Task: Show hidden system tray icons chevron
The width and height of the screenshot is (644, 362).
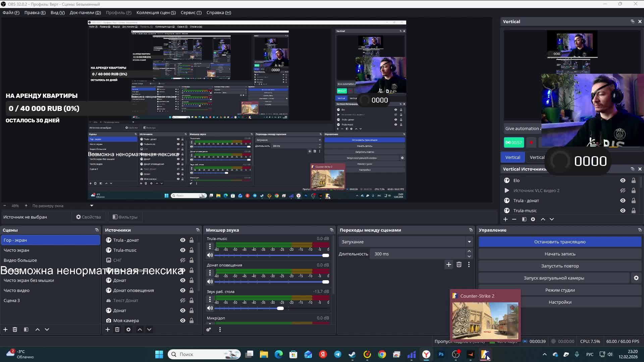Action: tap(544, 354)
